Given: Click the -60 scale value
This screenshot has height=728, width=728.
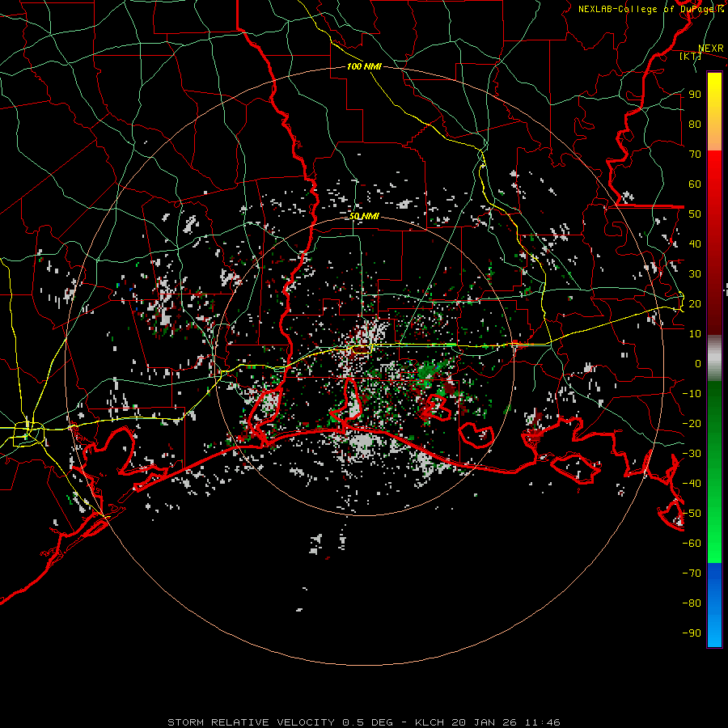Looking at the screenshot, I should 692,544.
